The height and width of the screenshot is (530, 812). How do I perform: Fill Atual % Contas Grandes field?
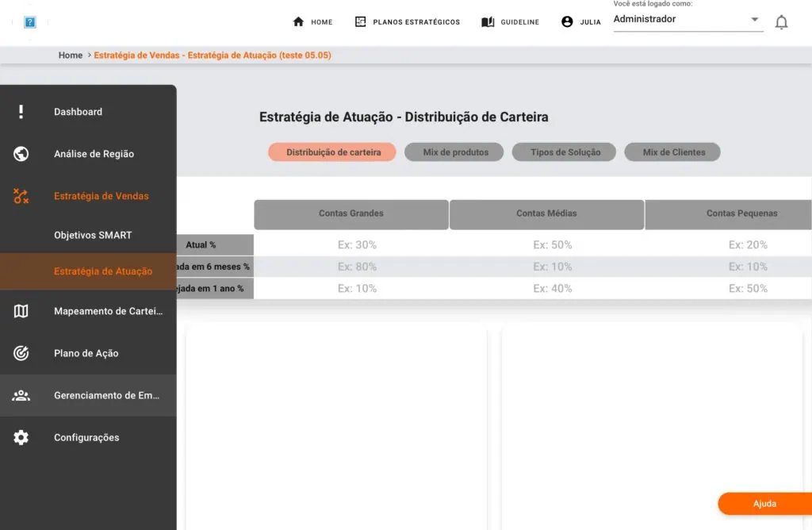tap(351, 244)
